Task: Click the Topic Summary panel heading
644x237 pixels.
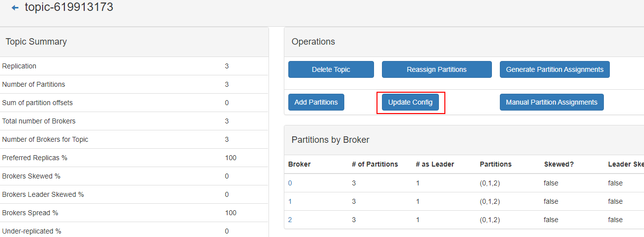Action: pos(36,42)
